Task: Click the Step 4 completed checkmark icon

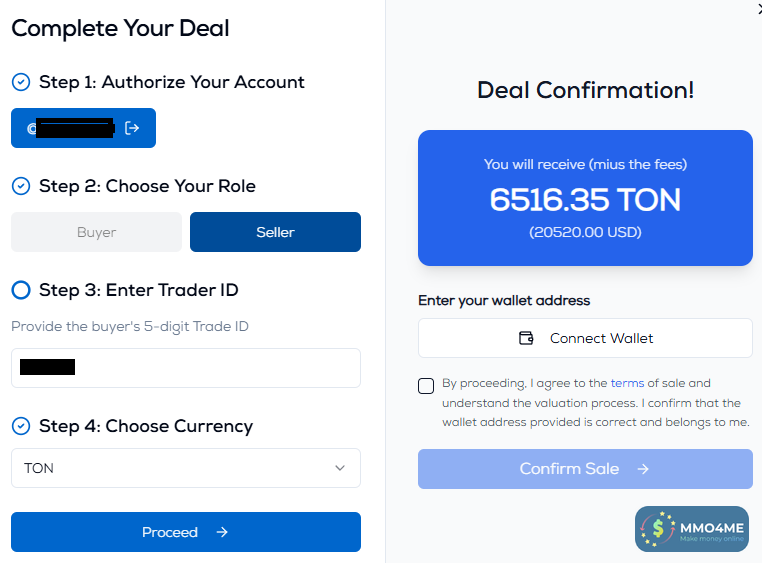Action: 21,426
